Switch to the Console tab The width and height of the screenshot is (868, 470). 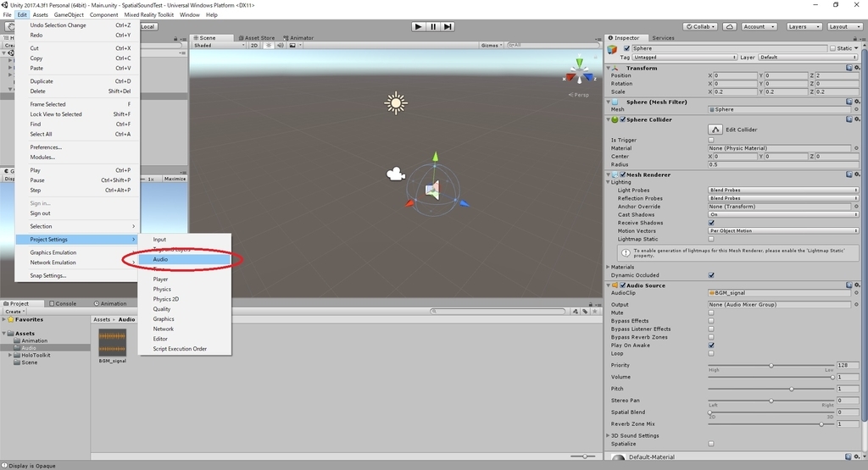63,303
